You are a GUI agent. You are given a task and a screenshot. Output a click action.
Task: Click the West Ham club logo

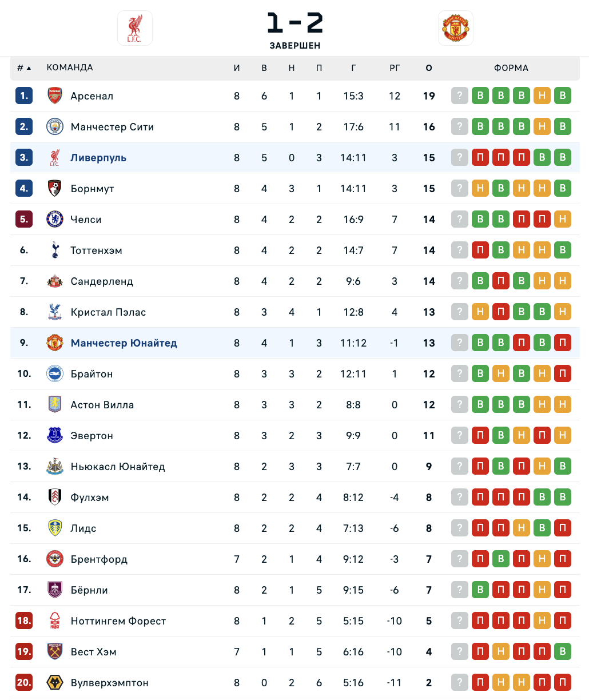tap(55, 652)
